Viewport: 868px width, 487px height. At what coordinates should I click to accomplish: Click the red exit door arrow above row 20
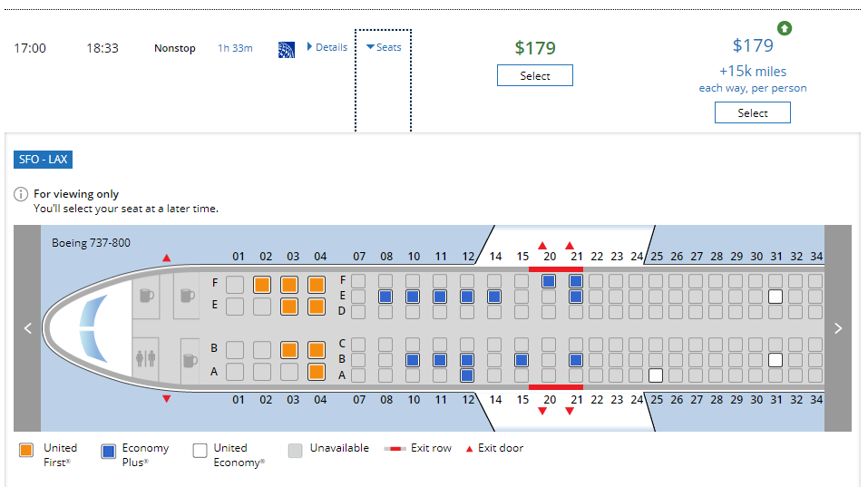[x=542, y=245]
